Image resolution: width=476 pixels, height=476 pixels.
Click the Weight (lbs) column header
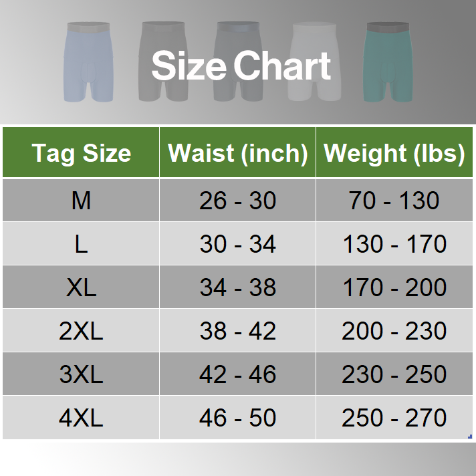coord(394,153)
